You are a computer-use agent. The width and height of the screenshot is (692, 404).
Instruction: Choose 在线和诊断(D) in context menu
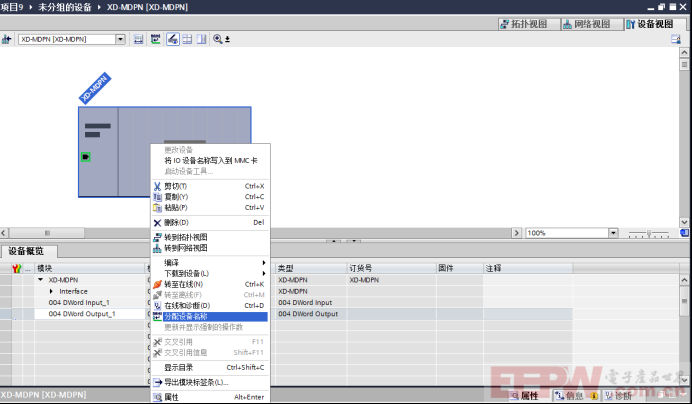click(x=210, y=306)
